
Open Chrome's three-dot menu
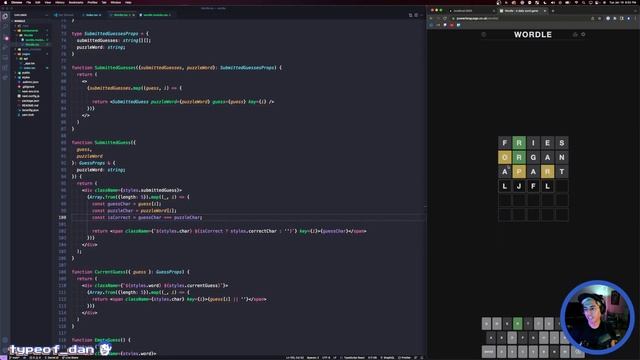[x=636, y=18]
